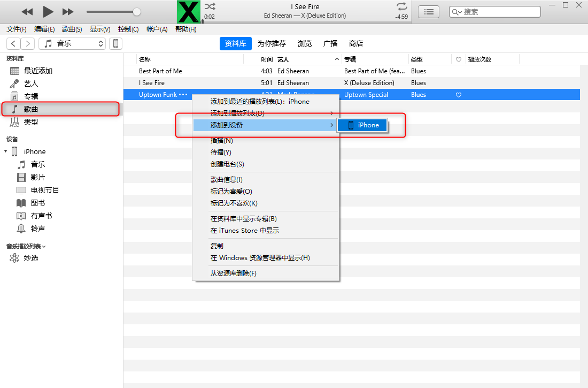Screen dimensions: 588x388
Task: Go forward with the right arrow button
Action: click(x=28, y=43)
